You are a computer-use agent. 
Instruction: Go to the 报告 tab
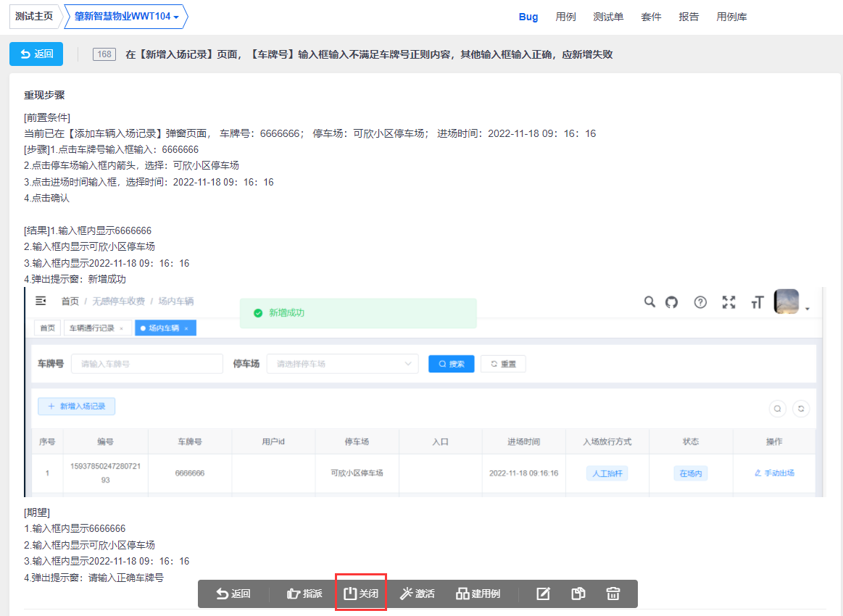pos(689,17)
